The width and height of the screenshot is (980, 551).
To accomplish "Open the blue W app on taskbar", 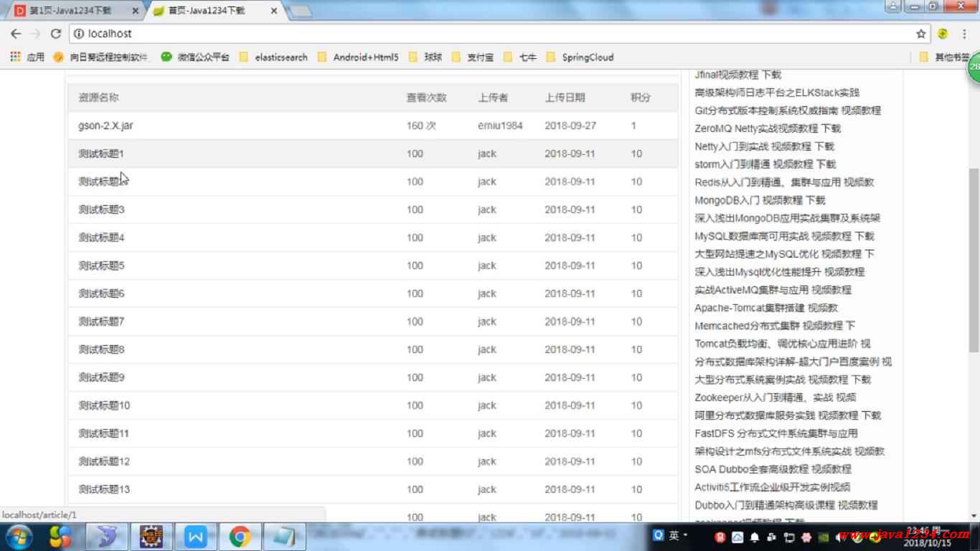I will pyautogui.click(x=195, y=537).
